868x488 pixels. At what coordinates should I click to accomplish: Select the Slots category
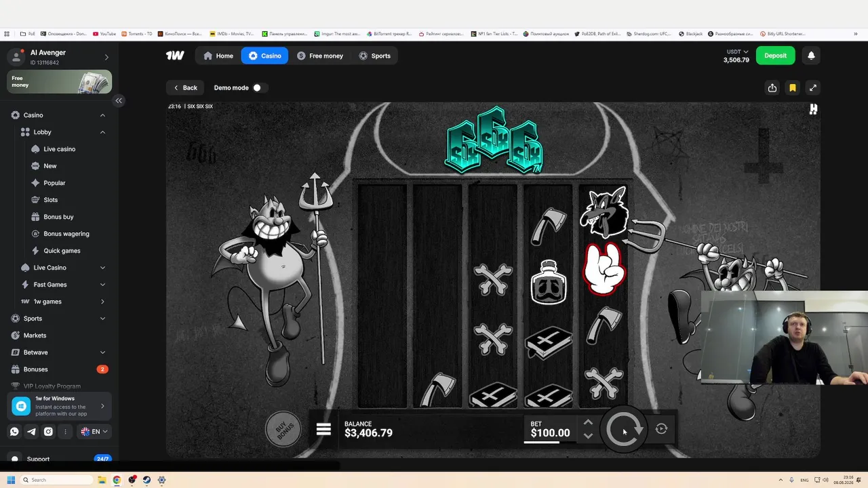51,200
